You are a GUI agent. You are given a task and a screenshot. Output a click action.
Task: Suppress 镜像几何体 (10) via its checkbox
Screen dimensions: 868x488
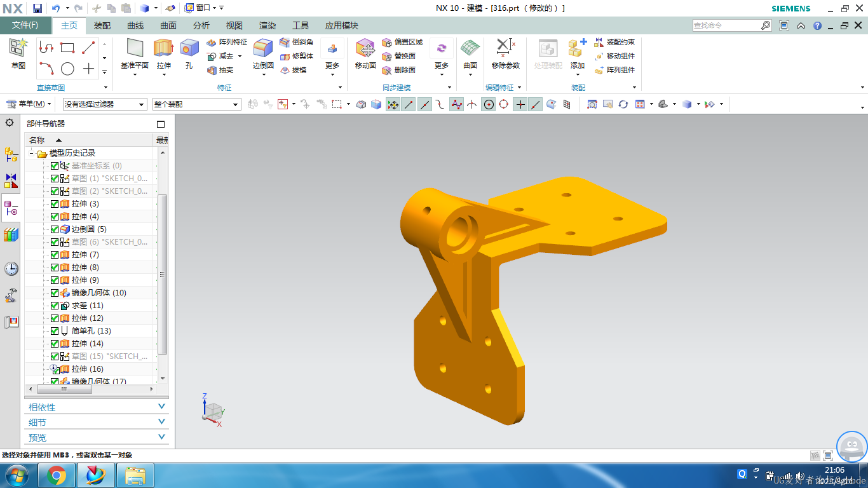[55, 293]
